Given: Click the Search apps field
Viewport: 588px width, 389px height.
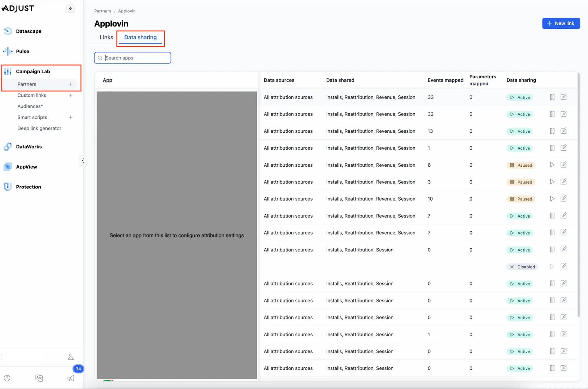Looking at the screenshot, I should coord(132,58).
